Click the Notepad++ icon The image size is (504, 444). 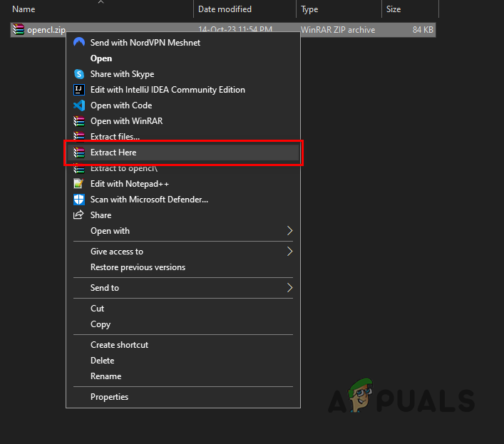[79, 184]
